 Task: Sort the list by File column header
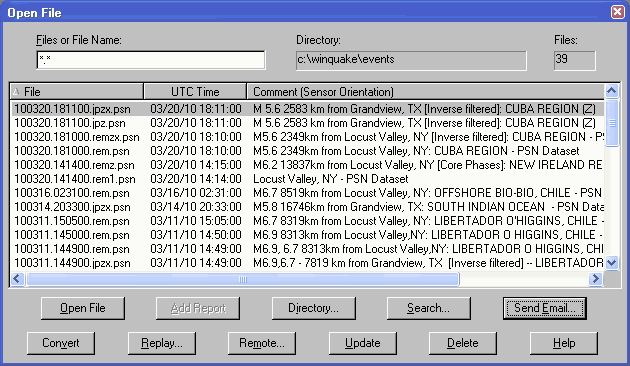77,92
